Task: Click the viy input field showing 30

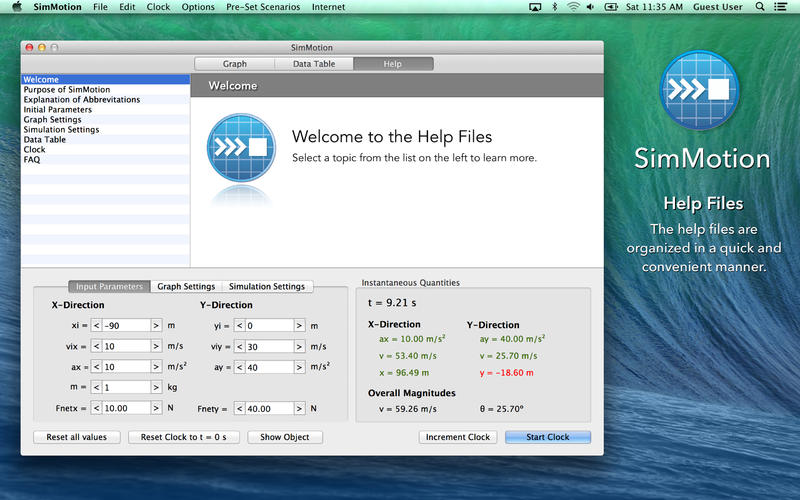Action: click(269, 346)
